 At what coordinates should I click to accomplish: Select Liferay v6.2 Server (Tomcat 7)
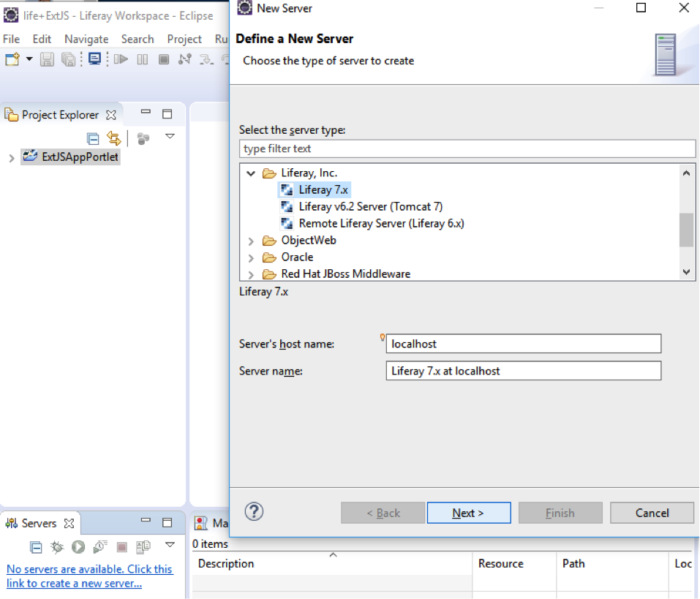[371, 207]
